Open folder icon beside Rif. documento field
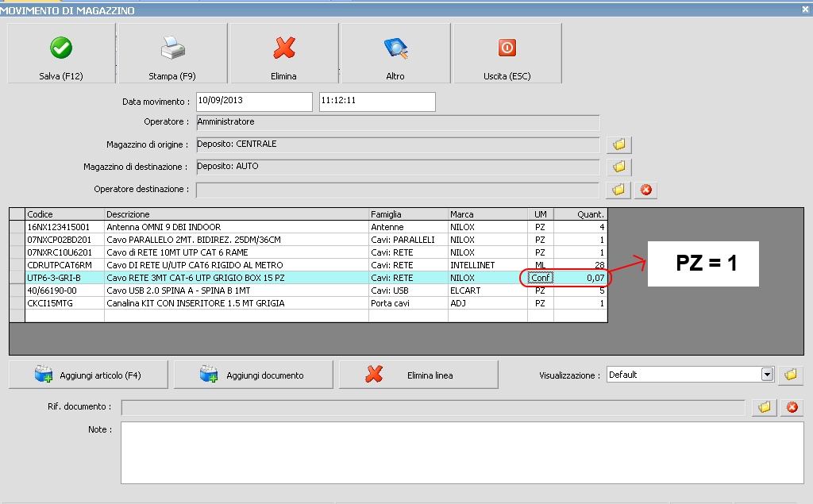Image resolution: width=813 pixels, height=504 pixels. (765, 407)
